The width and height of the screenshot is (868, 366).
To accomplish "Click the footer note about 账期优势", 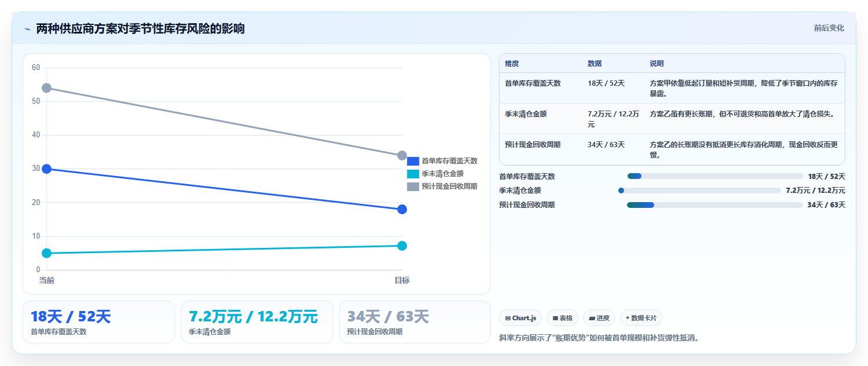I will click(599, 338).
